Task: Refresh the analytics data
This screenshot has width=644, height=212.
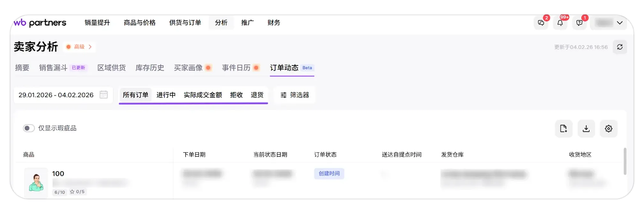Action: coord(620,47)
